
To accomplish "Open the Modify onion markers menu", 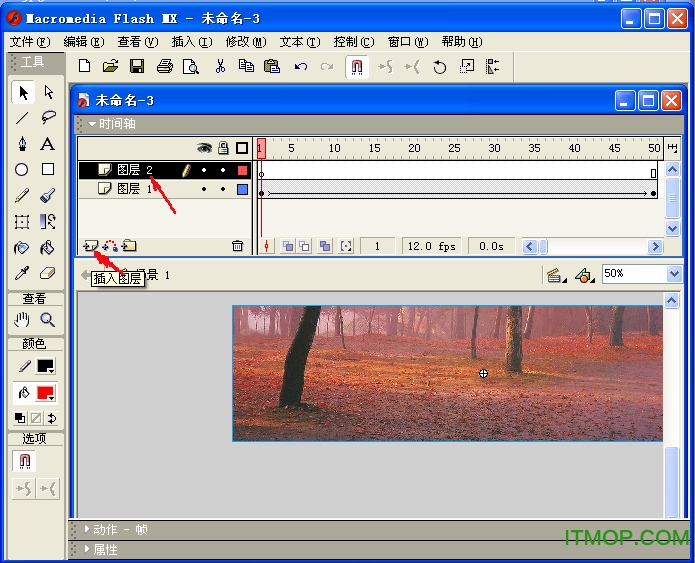I will 346,246.
